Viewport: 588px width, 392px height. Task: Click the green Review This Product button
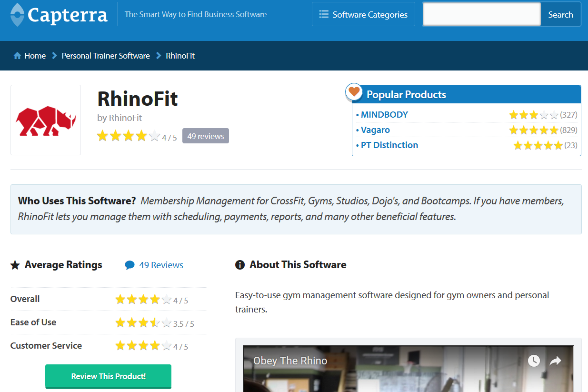(x=108, y=376)
